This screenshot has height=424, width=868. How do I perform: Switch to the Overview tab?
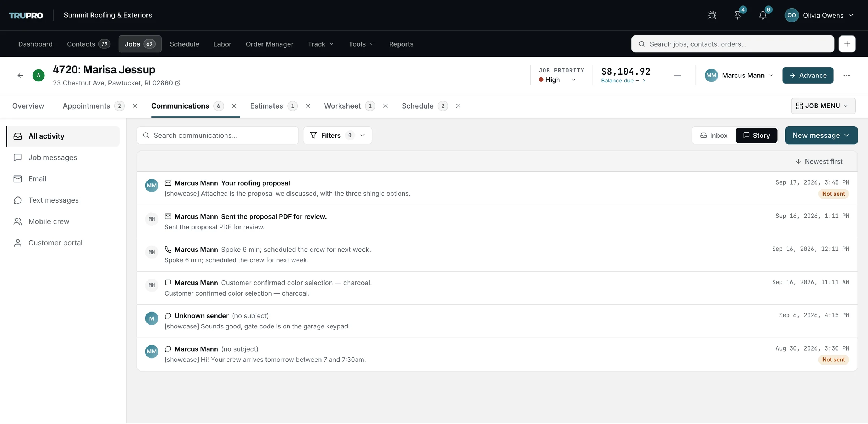click(x=28, y=106)
